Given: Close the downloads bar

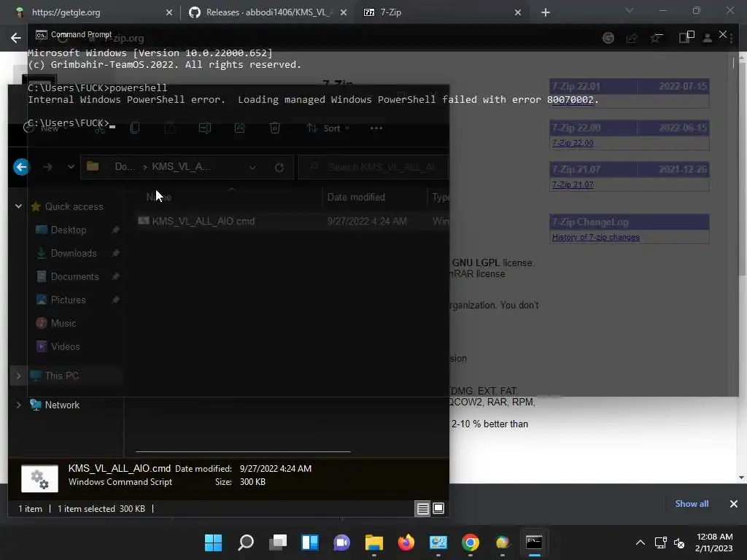Looking at the screenshot, I should point(734,504).
